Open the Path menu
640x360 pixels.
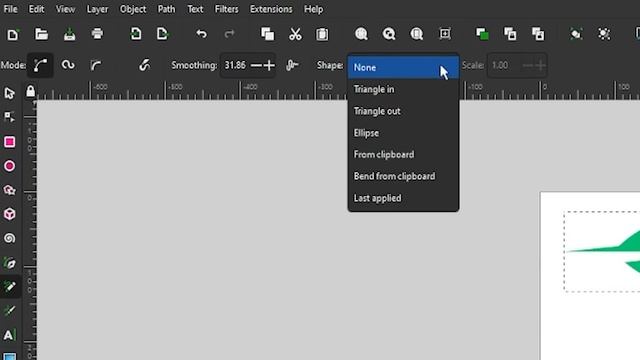click(x=166, y=9)
